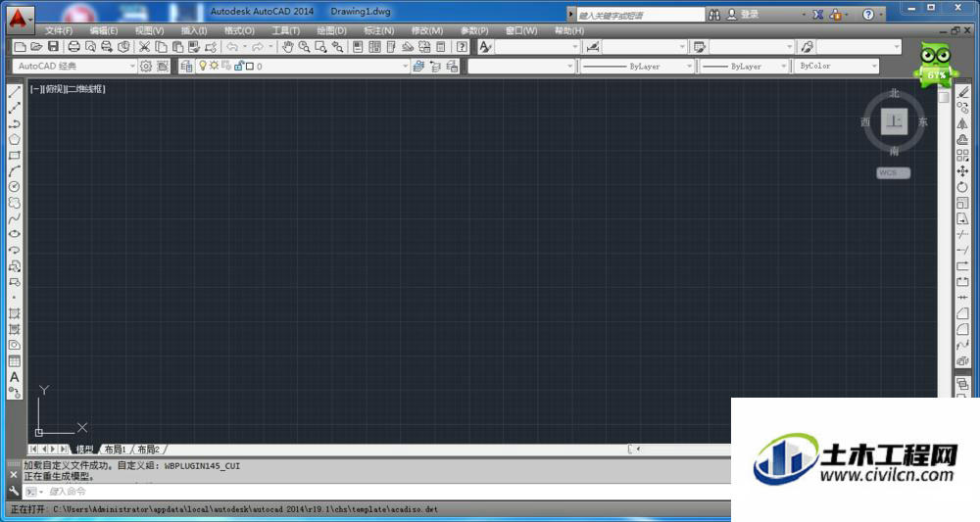Toggle layer 0 lock padlock icon

[238, 66]
